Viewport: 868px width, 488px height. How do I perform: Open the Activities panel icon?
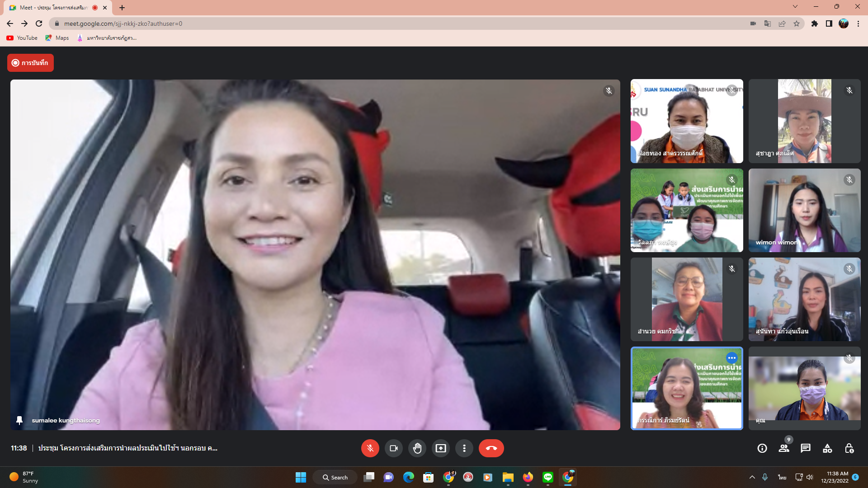[x=827, y=448]
